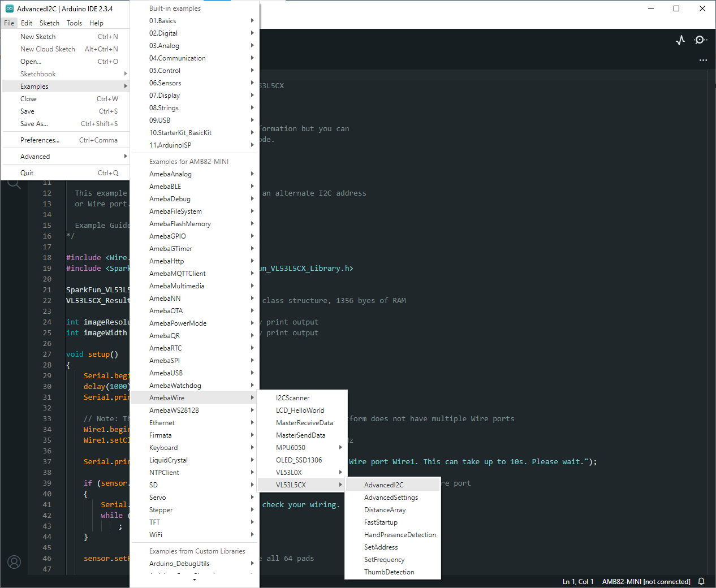The image size is (716, 588).
Task: Click the Ln 1, Col 1 cursor position
Action: coord(577,581)
